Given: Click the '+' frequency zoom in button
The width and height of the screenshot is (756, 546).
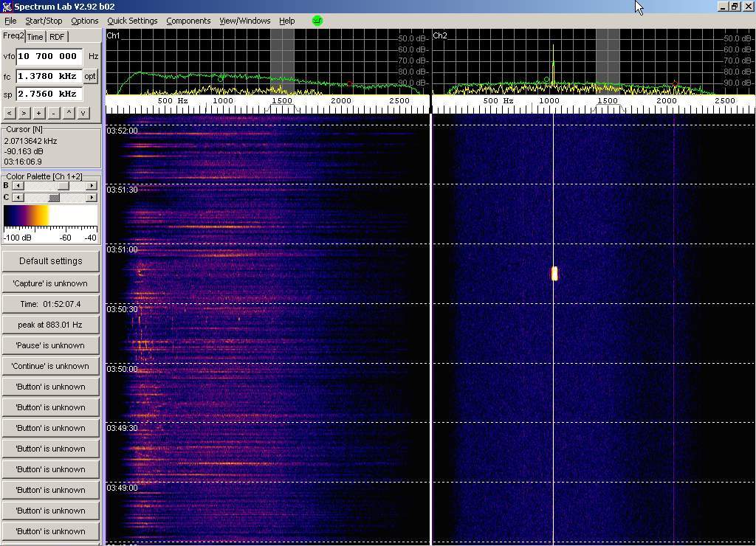Looking at the screenshot, I should coord(38,113).
